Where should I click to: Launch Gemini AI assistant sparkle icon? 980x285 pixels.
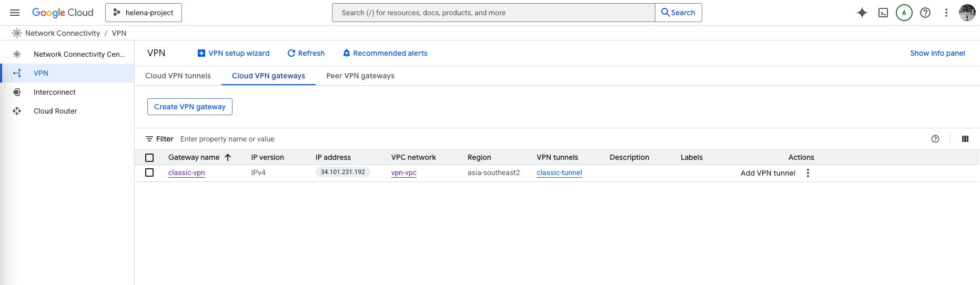862,13
